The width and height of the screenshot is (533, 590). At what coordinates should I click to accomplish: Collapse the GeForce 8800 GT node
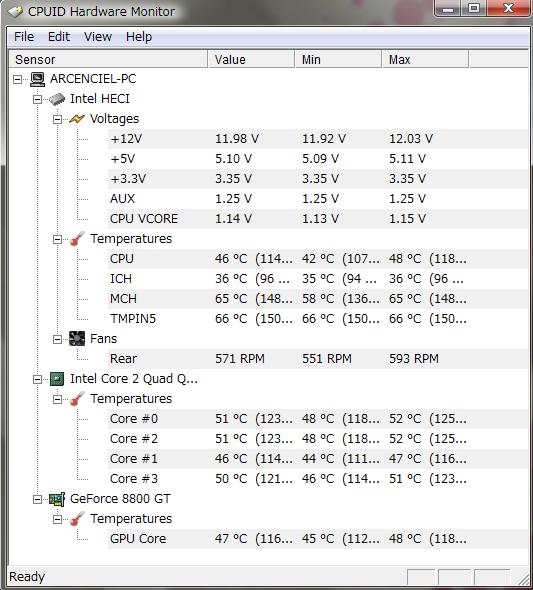click(x=37, y=499)
